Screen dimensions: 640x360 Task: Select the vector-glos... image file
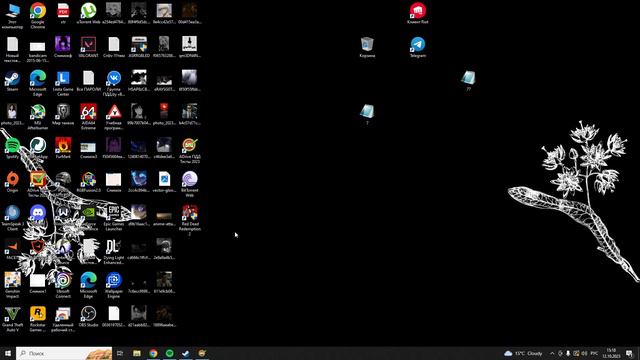coord(164,181)
